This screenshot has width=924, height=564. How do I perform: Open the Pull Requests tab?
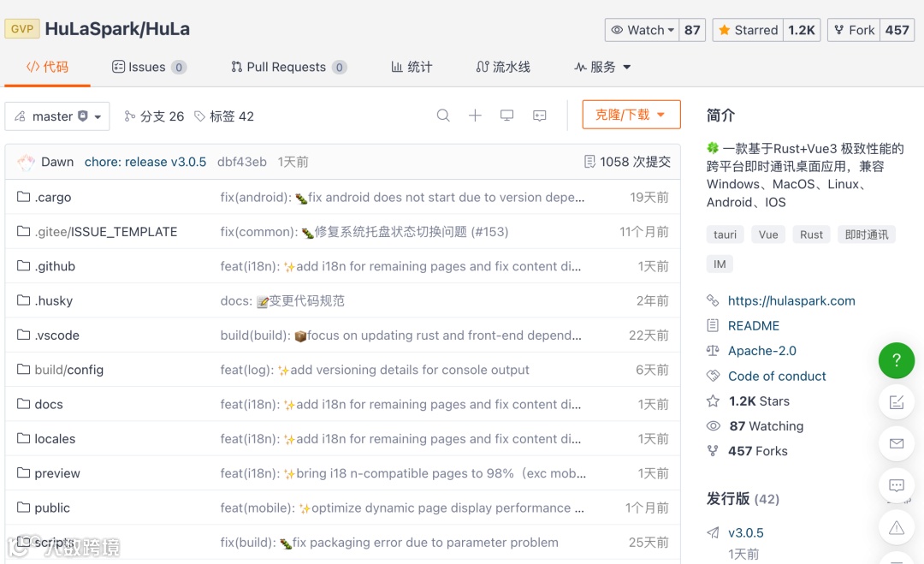[288, 68]
